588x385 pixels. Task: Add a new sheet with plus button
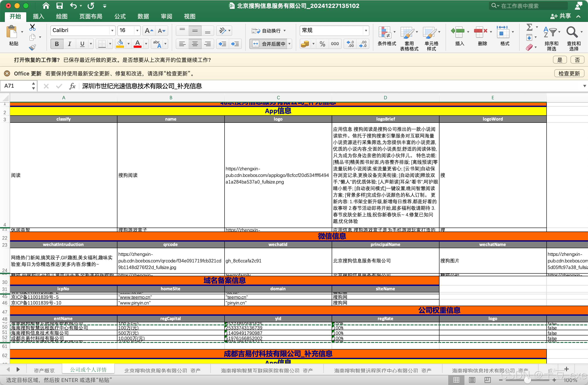567,369
